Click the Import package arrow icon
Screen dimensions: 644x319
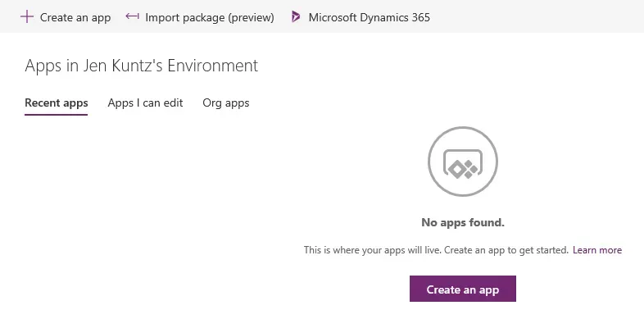(132, 16)
